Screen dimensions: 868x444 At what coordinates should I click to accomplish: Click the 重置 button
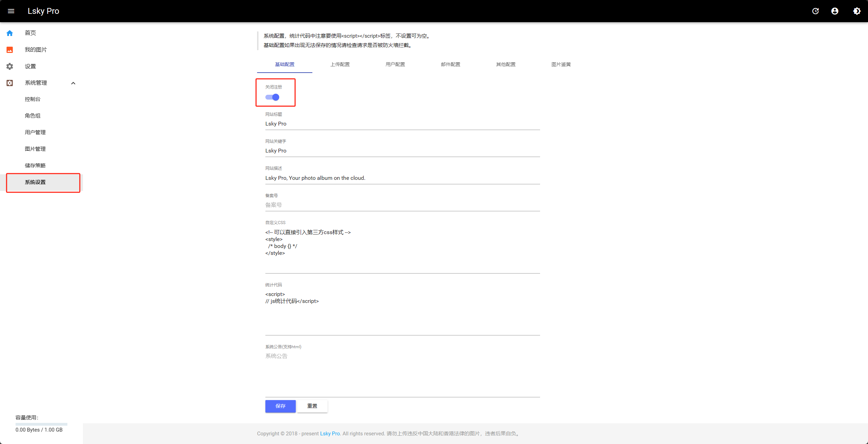pos(312,406)
